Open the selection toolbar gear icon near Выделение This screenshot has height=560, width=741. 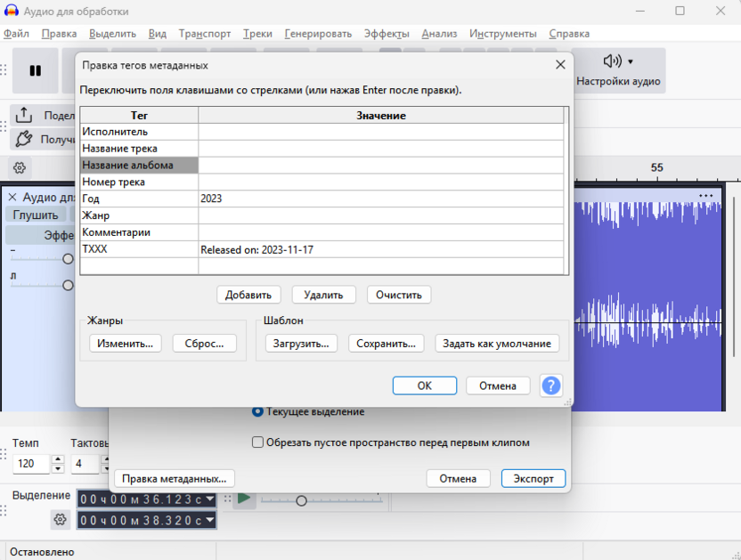click(x=60, y=519)
